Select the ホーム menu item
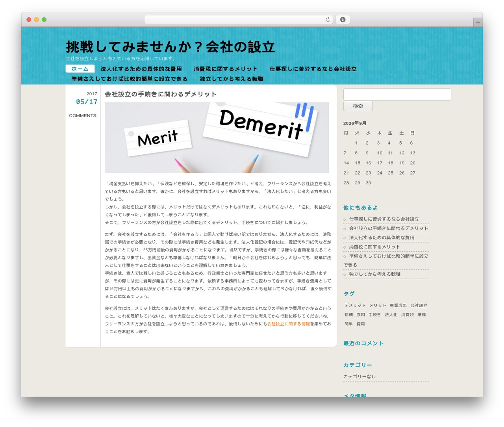The height and width of the screenshot is (427, 504). pyautogui.click(x=80, y=69)
